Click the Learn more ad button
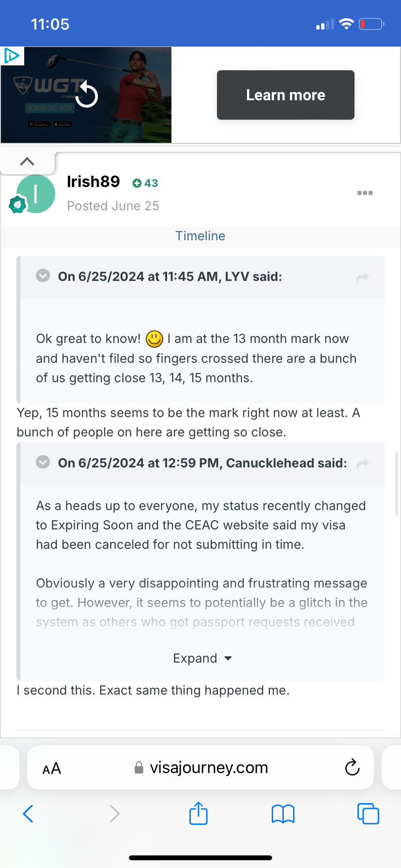Viewport: 401px width, 868px height. pos(286,95)
